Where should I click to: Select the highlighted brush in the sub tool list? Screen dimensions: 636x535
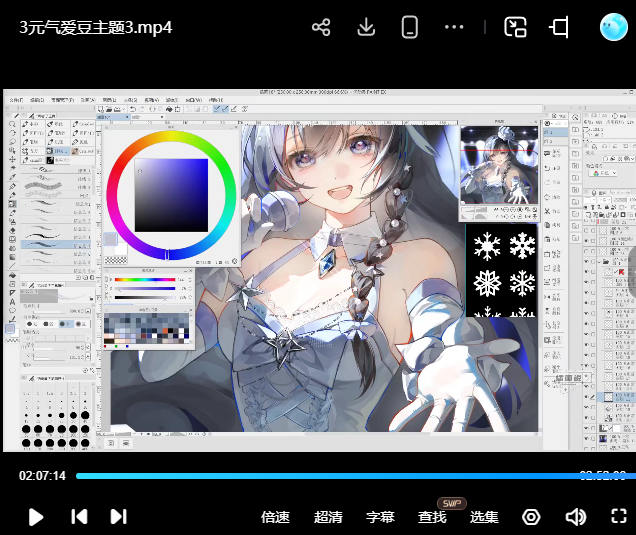56,245
